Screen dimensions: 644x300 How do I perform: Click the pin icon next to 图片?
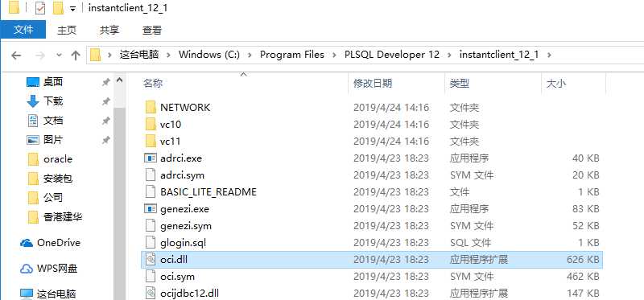click(106, 141)
